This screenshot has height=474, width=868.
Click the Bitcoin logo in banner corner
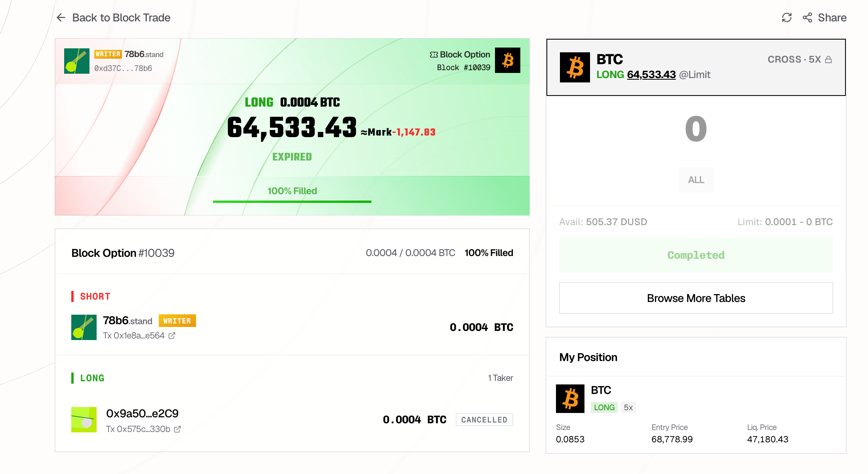coord(508,60)
